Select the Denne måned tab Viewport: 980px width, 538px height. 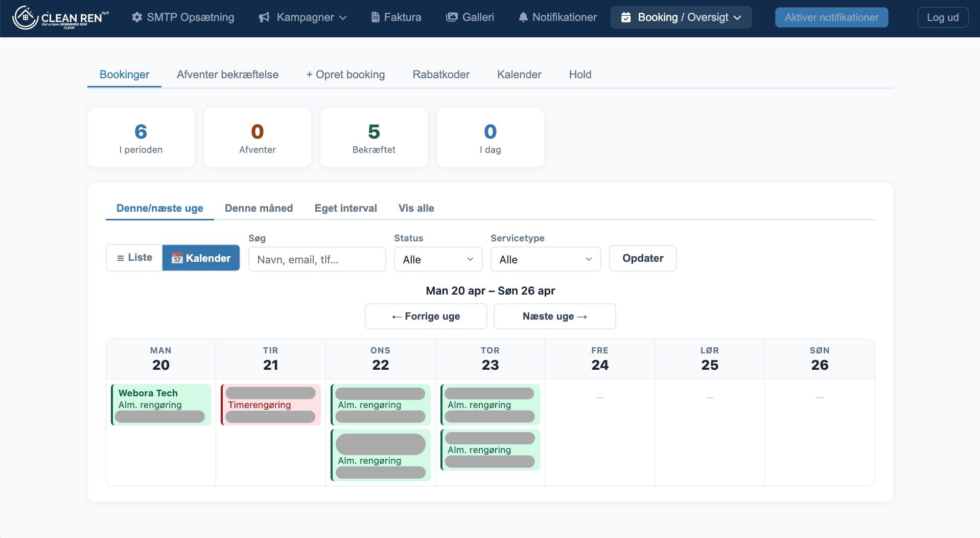tap(259, 208)
